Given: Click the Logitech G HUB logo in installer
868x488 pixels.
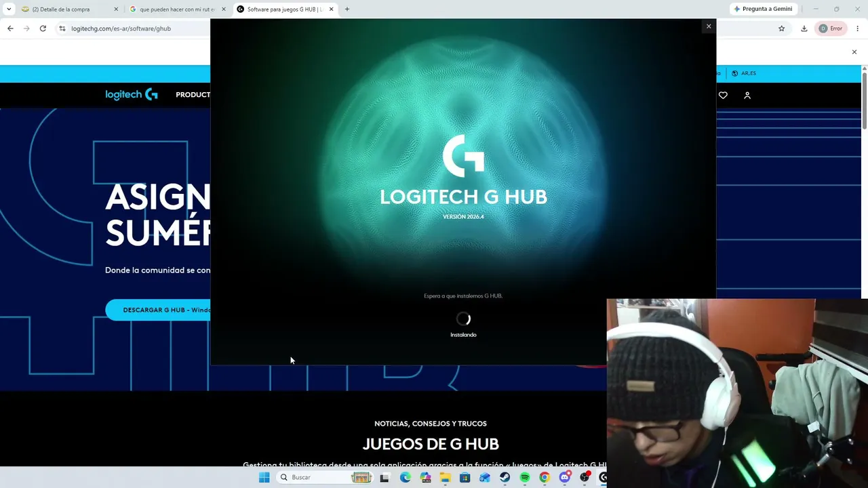Looking at the screenshot, I should tap(463, 155).
